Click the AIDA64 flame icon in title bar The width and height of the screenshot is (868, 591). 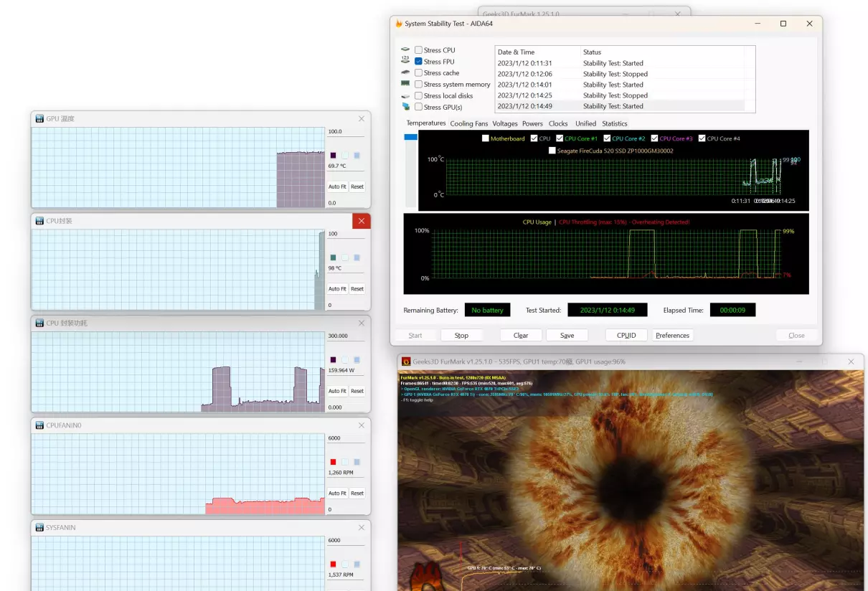click(399, 24)
